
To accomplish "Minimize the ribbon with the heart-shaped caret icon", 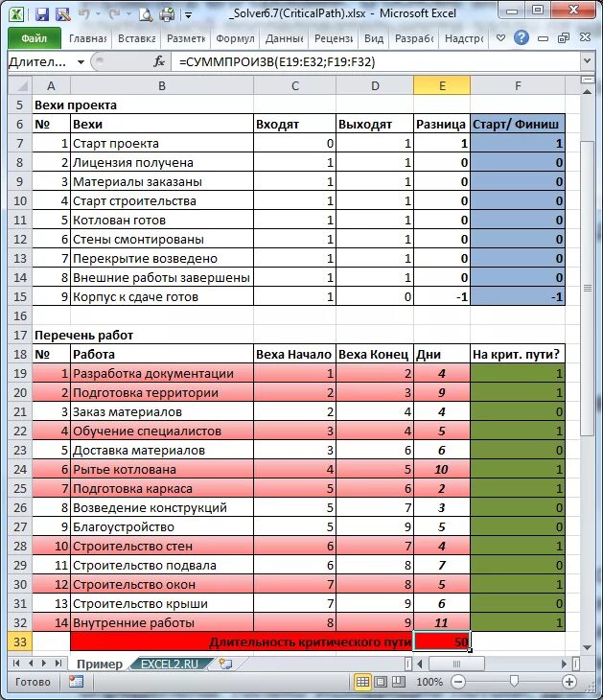I will tap(500, 38).
